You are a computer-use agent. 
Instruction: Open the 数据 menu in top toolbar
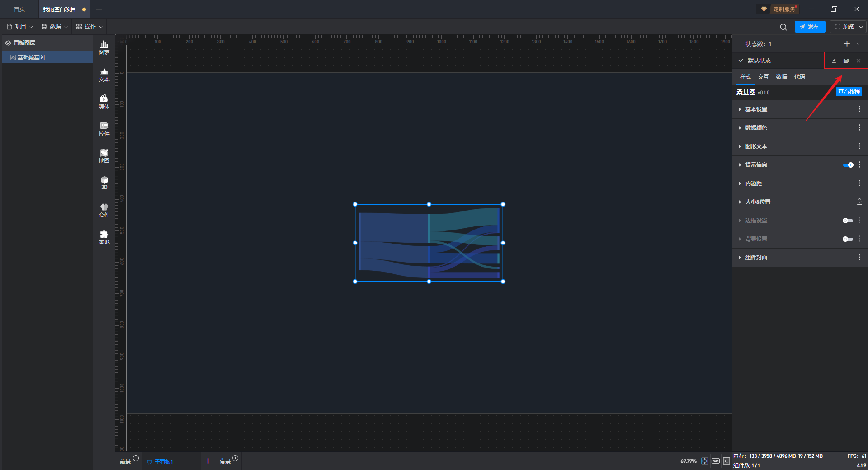[x=55, y=27]
